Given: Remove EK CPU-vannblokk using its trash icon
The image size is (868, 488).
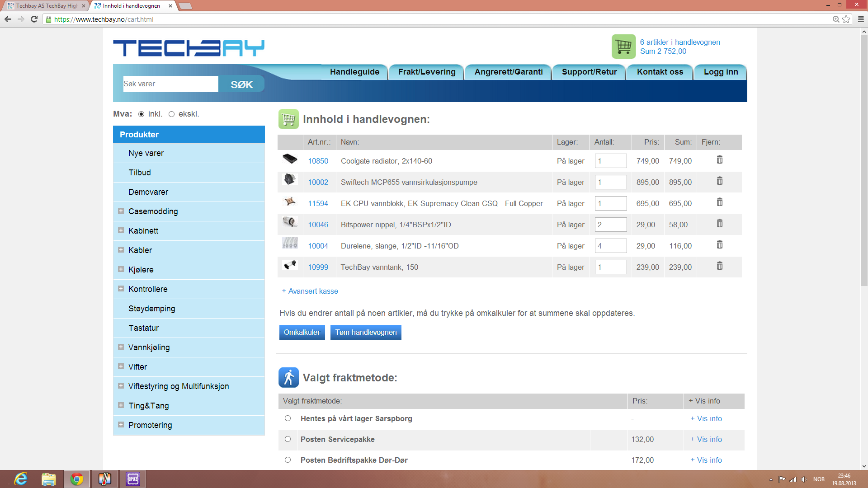Looking at the screenshot, I should pos(720,202).
